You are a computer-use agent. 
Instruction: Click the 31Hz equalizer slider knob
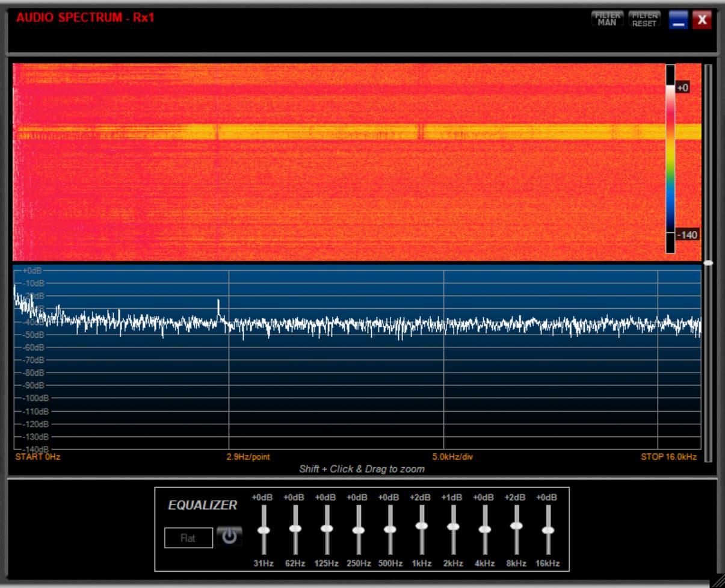pos(264,530)
